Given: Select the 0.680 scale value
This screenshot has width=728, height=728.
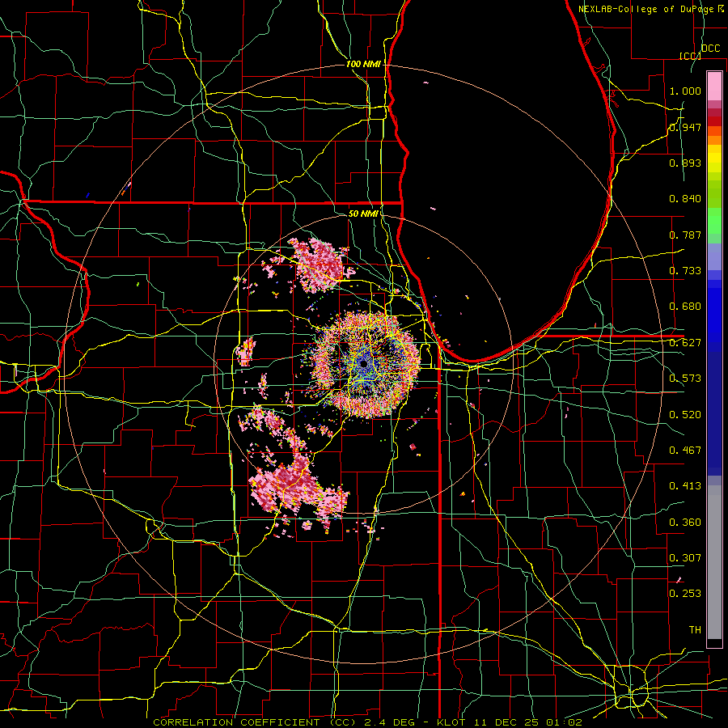Looking at the screenshot, I should point(685,307).
